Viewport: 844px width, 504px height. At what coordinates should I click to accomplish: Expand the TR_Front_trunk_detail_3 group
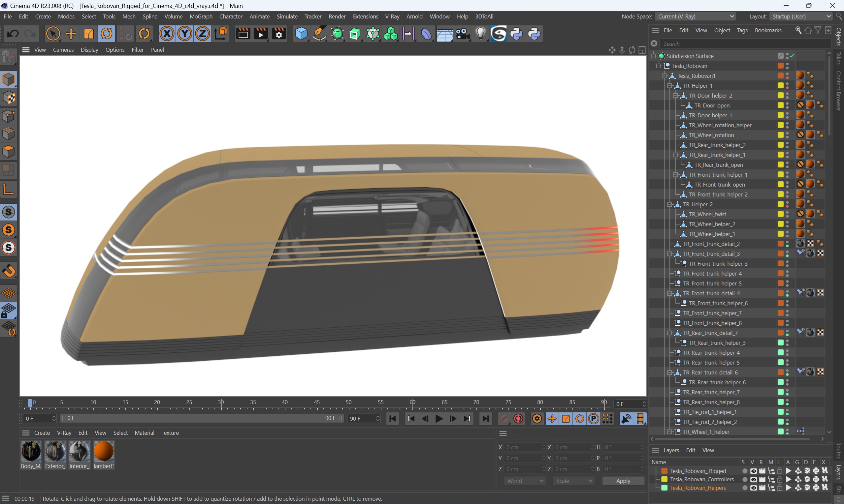pos(668,253)
